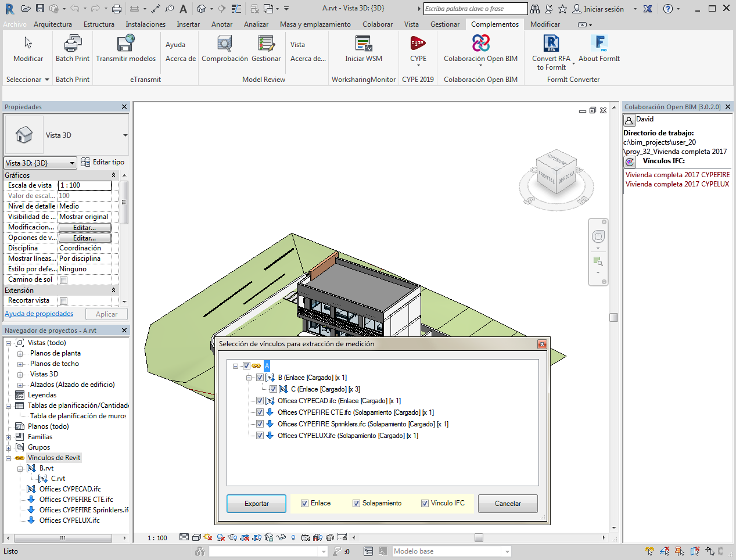Uncheck C (Enlace [Cargado]) link checkbox
The width and height of the screenshot is (736, 560).
point(273,389)
